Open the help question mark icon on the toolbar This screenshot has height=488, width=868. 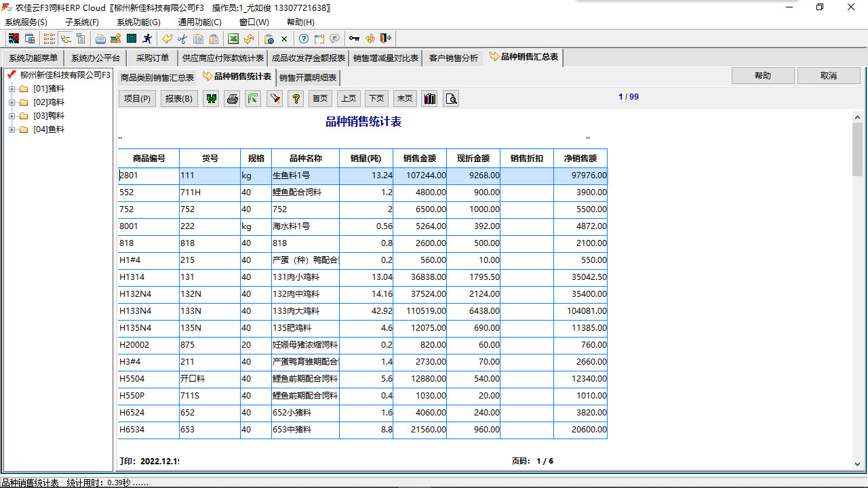(302, 39)
